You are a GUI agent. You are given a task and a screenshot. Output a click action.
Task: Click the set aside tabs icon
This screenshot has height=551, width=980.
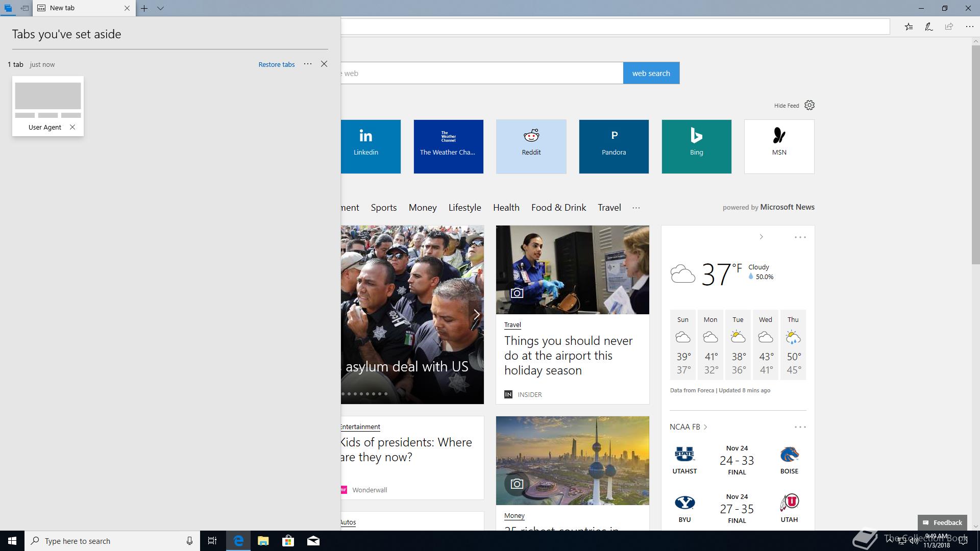point(8,8)
